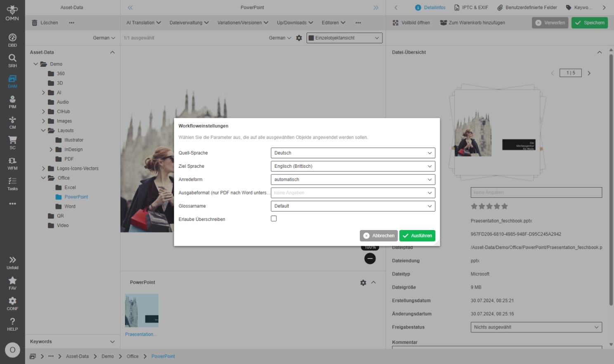Expand the Glossarname dropdown
Screen dimensions: 614x364
(352, 206)
